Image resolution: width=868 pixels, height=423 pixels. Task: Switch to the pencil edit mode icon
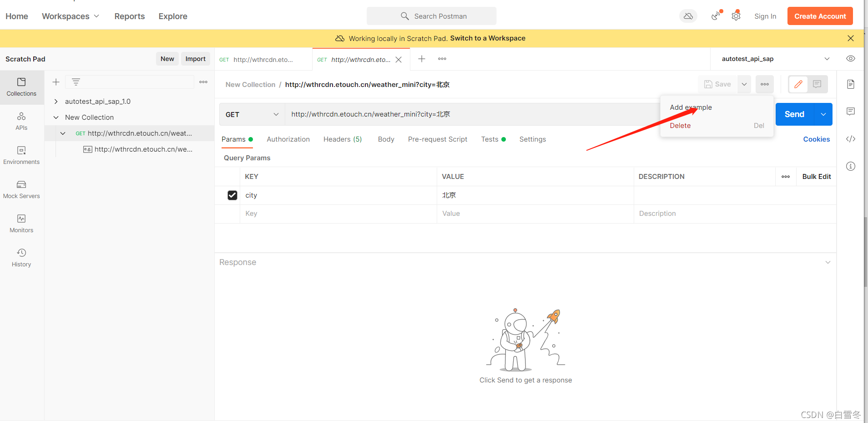tap(798, 84)
